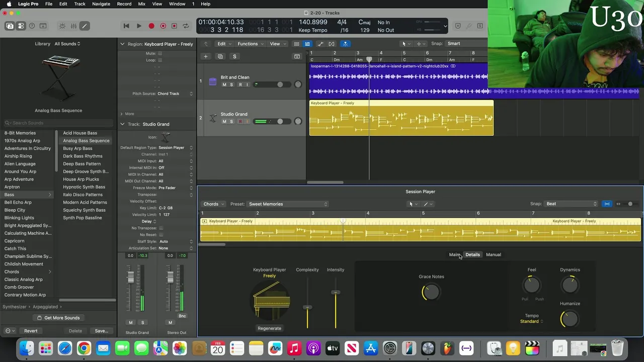
Task: Open the Functions dropdown menu
Action: click(x=250, y=44)
